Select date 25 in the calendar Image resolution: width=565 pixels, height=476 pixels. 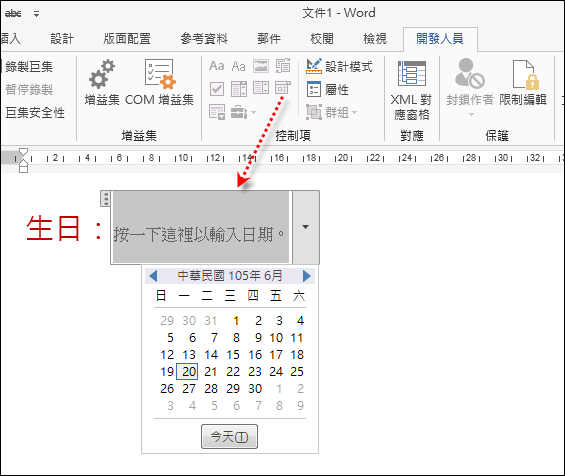297,372
